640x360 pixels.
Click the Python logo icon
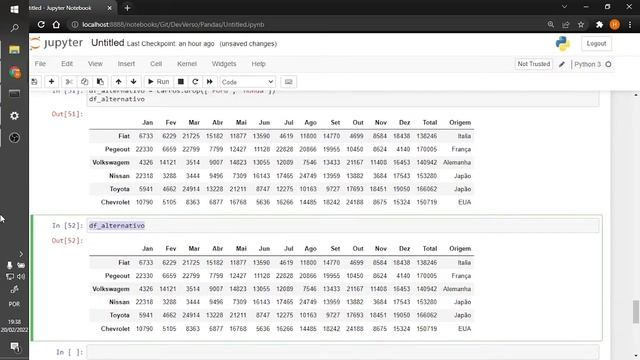pyautogui.click(x=563, y=43)
